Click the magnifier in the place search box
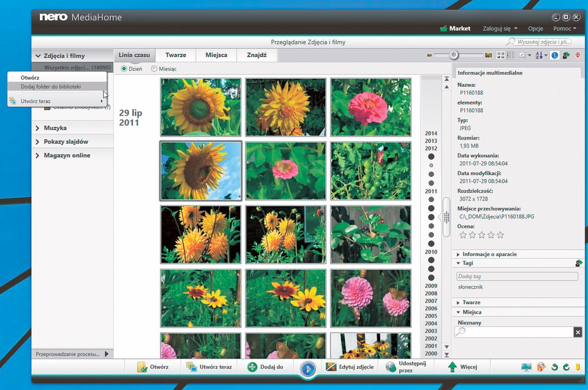The height and width of the screenshot is (390, 588). pos(461,332)
